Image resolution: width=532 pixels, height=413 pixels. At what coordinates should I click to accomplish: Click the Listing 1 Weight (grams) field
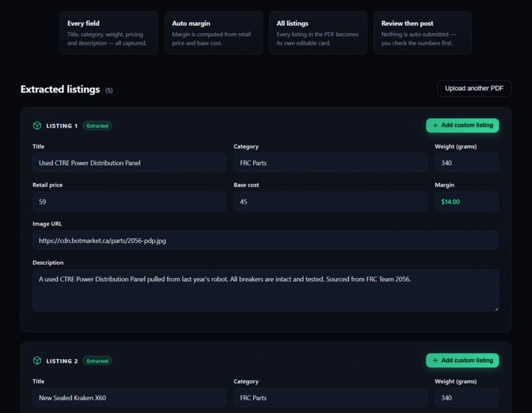(467, 163)
